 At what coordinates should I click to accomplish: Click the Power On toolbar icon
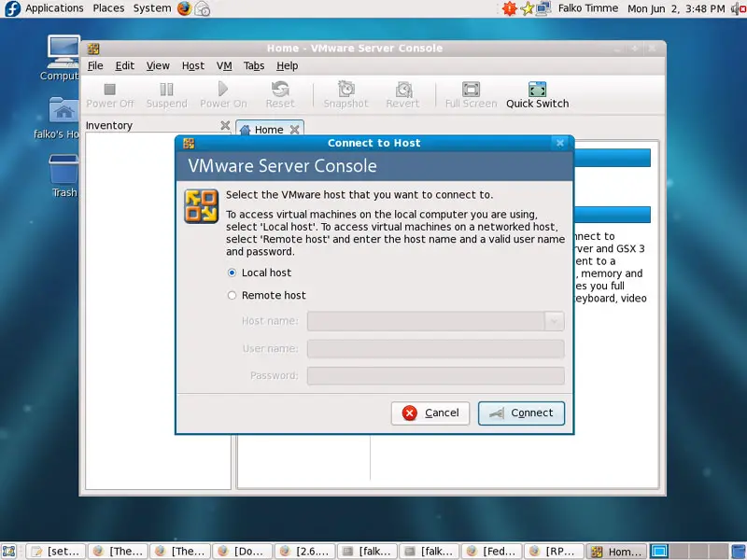[223, 90]
